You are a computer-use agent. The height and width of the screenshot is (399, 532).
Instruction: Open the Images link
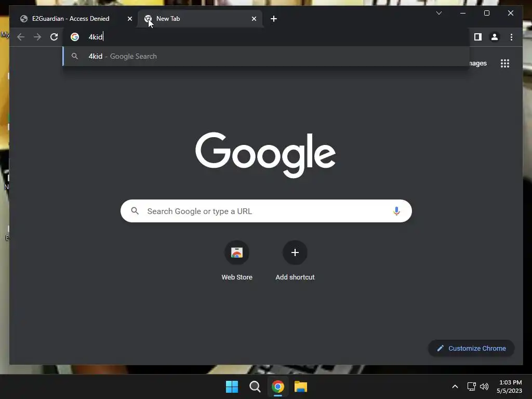(x=478, y=63)
